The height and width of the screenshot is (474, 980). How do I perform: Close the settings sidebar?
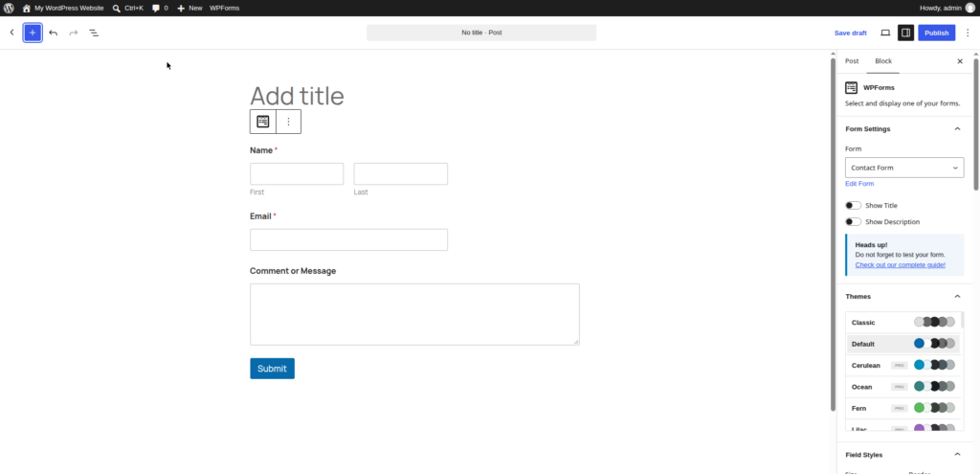[960, 61]
